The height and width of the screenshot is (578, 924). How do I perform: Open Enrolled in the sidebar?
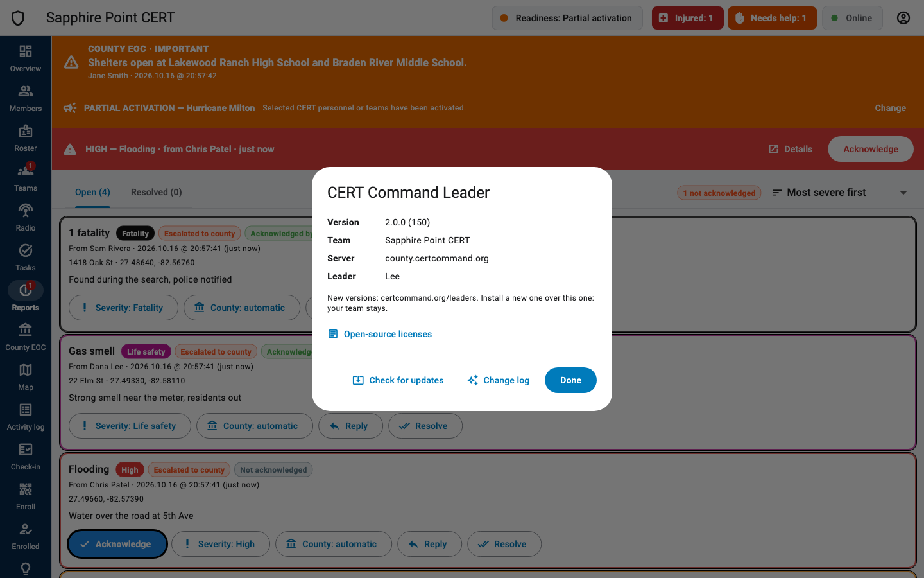(x=26, y=536)
